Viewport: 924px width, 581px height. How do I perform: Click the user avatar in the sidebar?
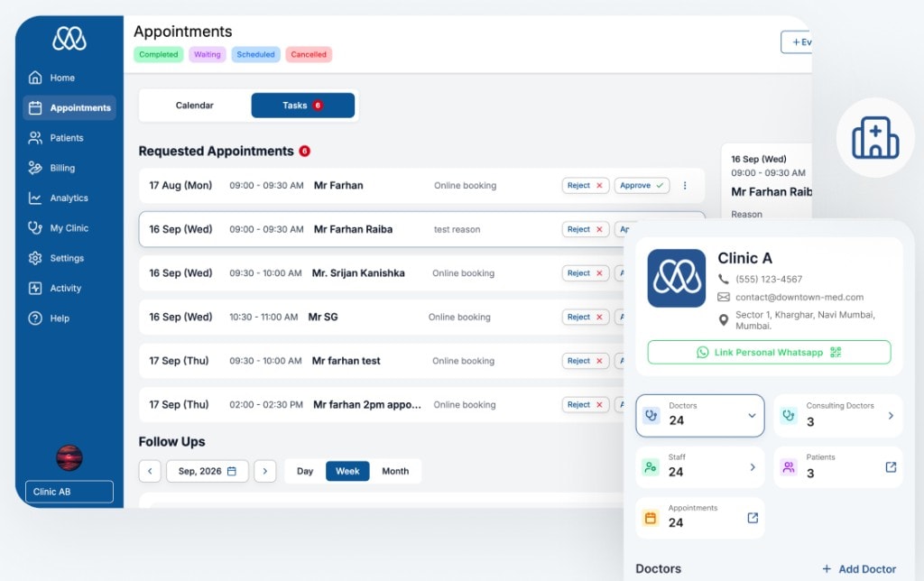tap(69, 457)
